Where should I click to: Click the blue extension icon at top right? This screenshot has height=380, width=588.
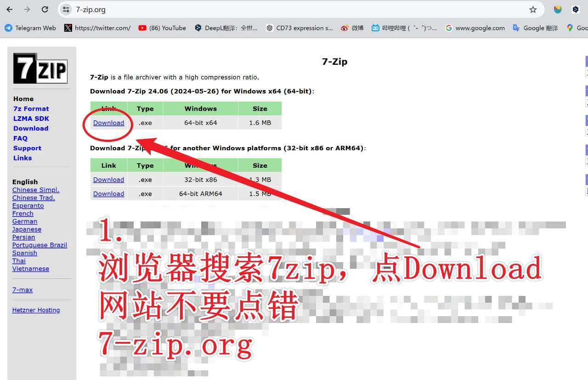point(576,9)
